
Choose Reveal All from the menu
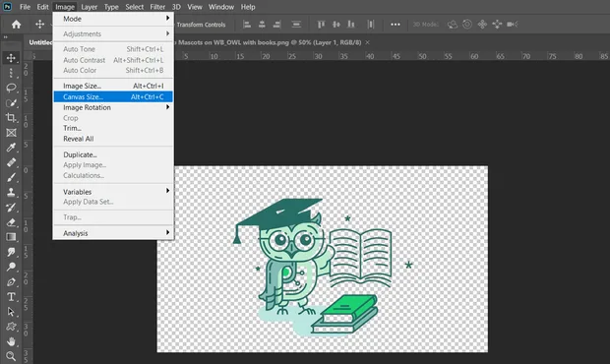pos(113,139)
